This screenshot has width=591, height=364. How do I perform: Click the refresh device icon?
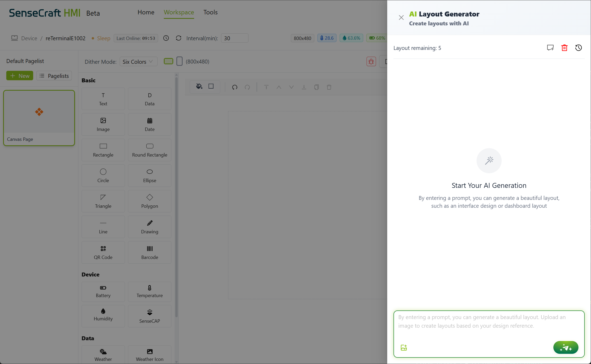178,38
